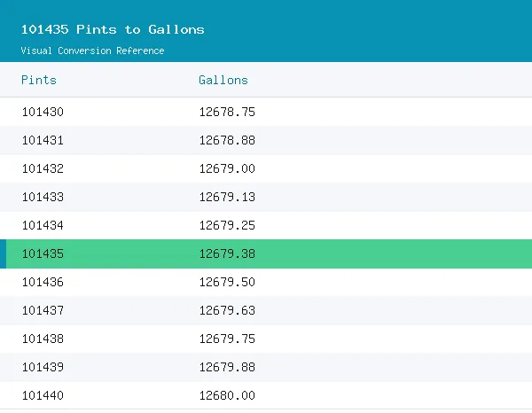The image size is (532, 413).
Task: Select the cell reading 101430
Action: click(43, 112)
